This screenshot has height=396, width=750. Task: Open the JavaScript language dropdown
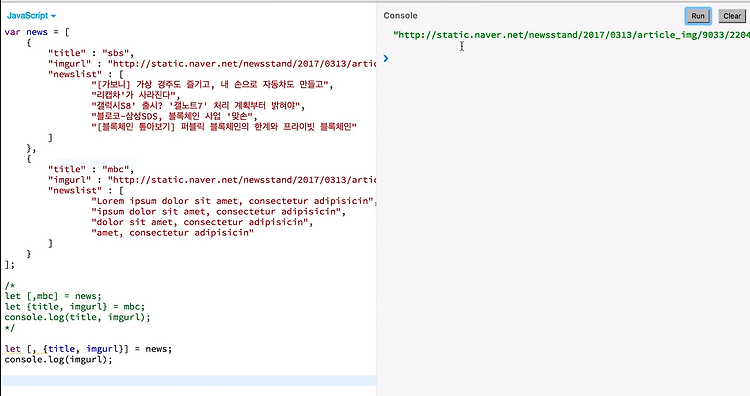(x=31, y=15)
